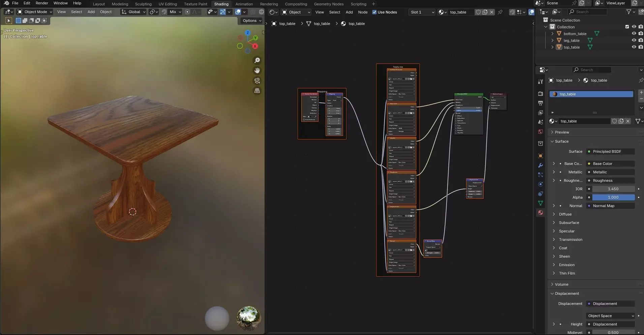Switch to the Compositing workspace tab
644x335 pixels.
click(x=296, y=4)
